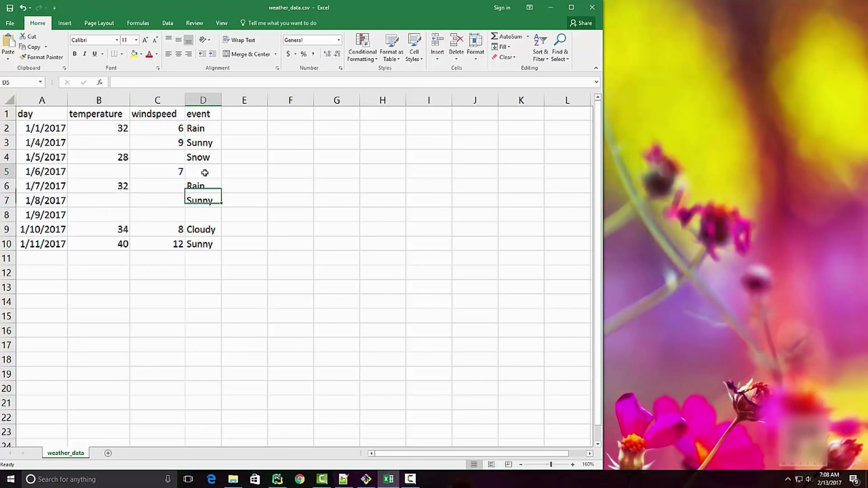The width and height of the screenshot is (868, 488).
Task: Toggle Wrap Text for the cell
Action: click(239, 40)
